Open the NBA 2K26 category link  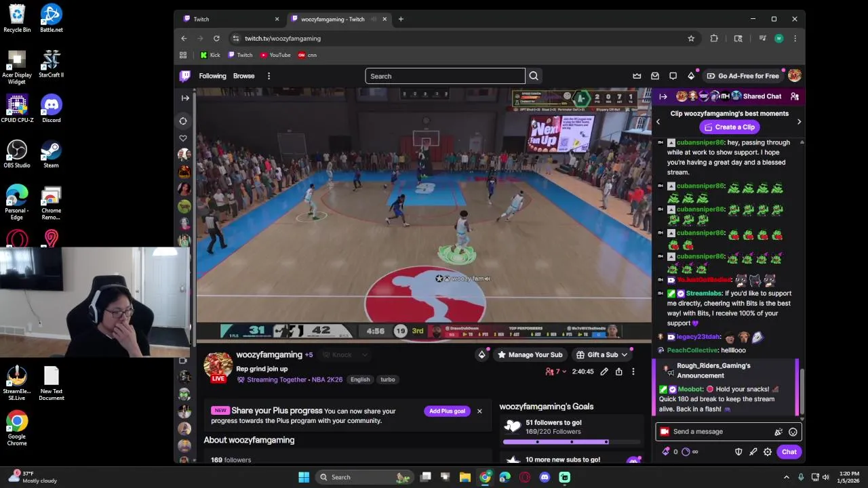(x=328, y=380)
